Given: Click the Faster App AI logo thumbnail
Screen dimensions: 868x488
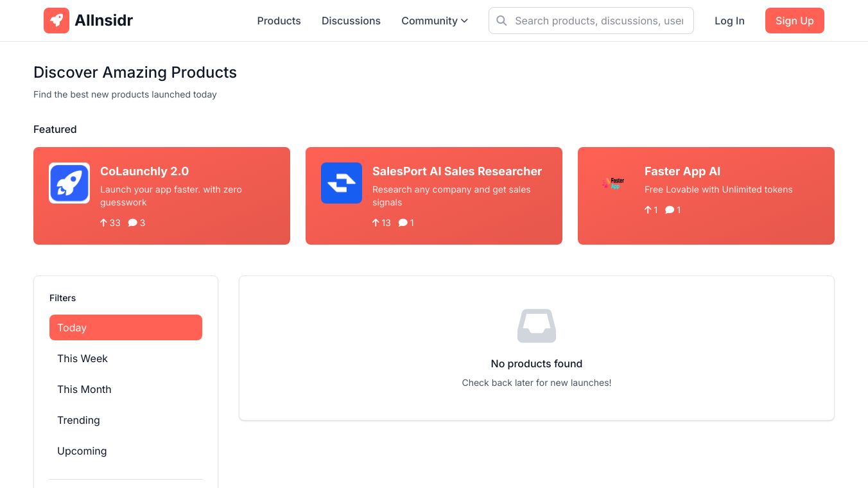Looking at the screenshot, I should [x=614, y=183].
